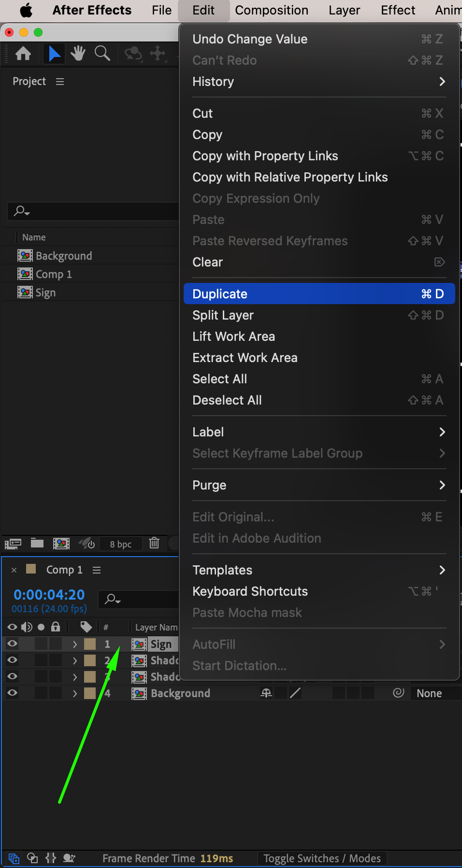The width and height of the screenshot is (462, 868).
Task: Create a new composition icon
Action: click(61, 544)
